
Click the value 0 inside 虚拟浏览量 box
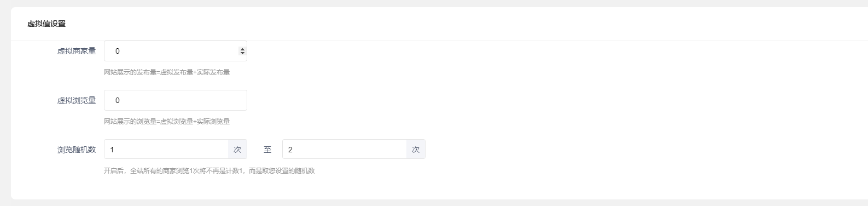(118, 100)
